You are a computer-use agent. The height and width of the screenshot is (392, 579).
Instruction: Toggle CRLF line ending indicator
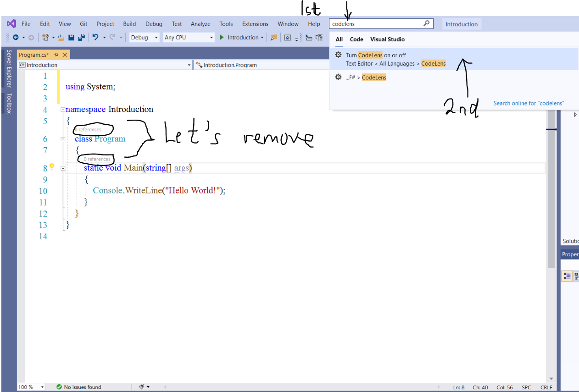click(x=546, y=387)
